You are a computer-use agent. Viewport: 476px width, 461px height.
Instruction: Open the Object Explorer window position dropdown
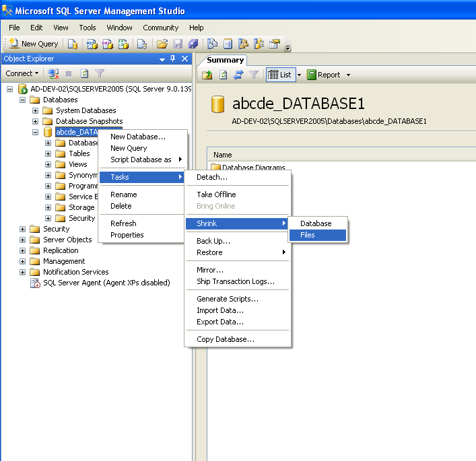(162, 59)
